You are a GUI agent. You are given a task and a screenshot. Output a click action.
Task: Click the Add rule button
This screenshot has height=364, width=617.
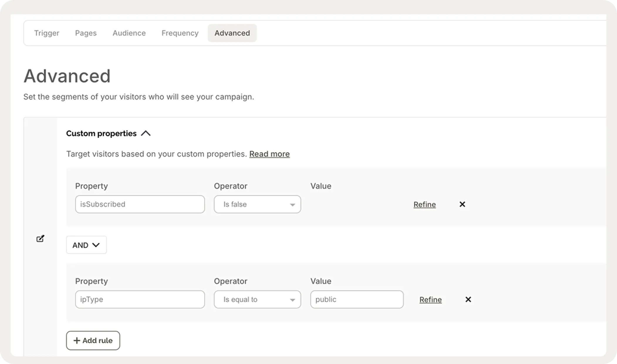click(93, 340)
